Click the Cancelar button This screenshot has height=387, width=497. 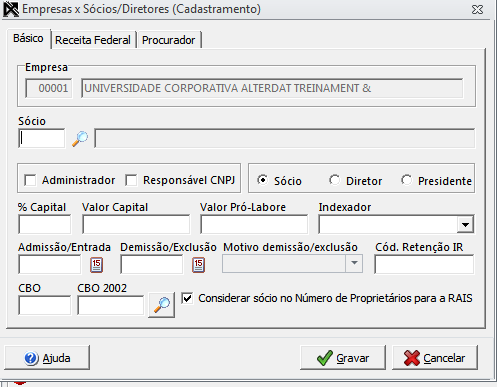coord(435,358)
